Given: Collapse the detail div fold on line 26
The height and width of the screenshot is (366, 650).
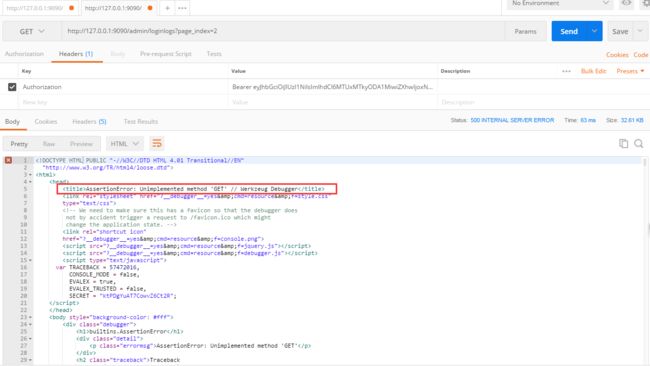Looking at the screenshot, I should (30, 339).
